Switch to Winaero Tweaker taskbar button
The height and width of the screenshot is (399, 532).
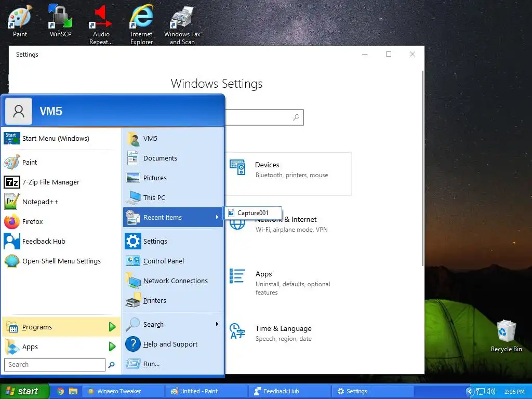pos(123,391)
